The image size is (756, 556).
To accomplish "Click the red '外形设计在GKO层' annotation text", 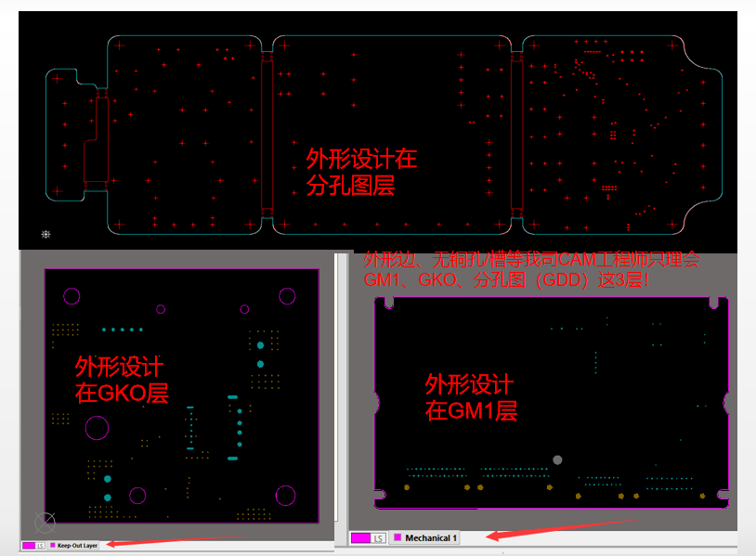I will coord(121,379).
